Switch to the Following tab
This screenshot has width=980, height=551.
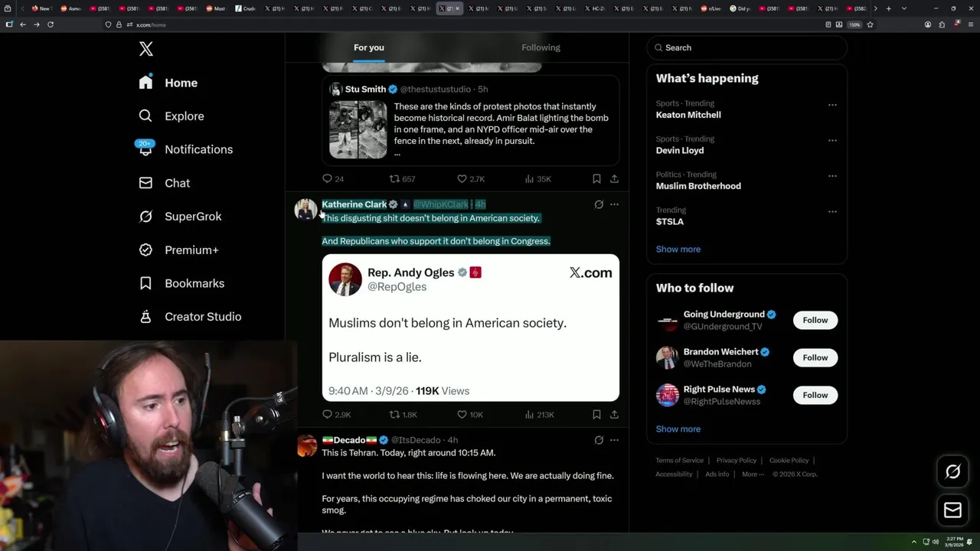point(541,47)
